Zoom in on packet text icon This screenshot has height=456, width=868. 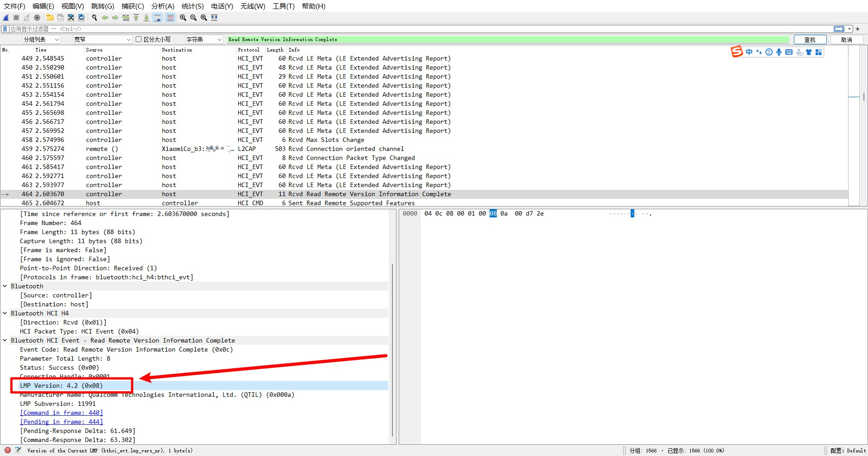(x=183, y=18)
